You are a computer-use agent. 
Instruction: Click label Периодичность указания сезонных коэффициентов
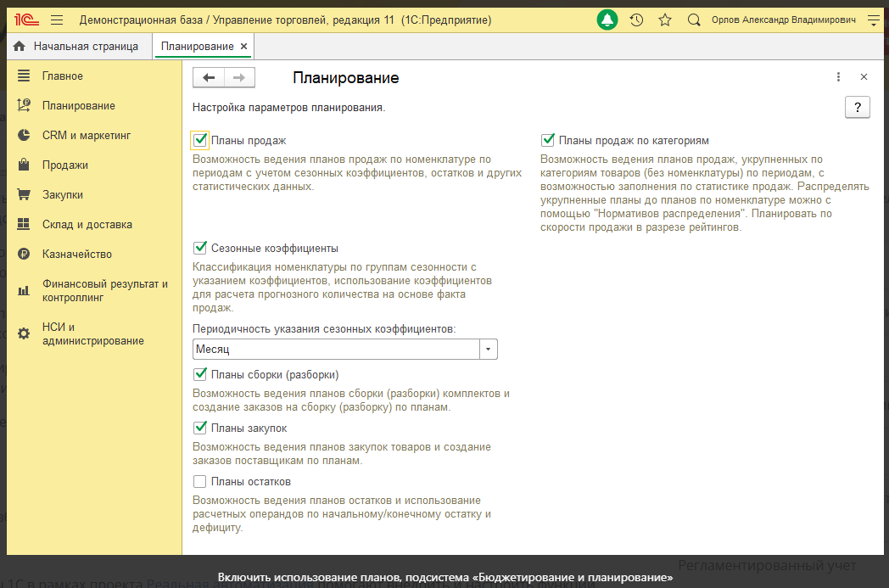(x=324, y=329)
